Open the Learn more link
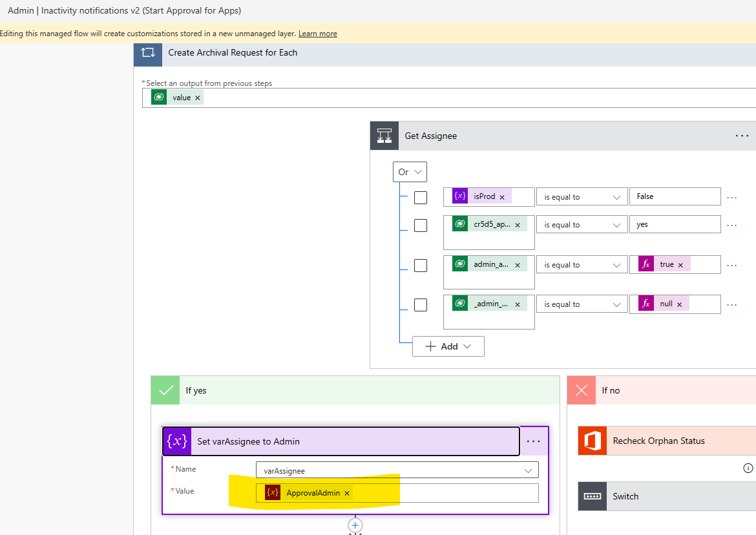The width and height of the screenshot is (756, 535). click(x=317, y=33)
